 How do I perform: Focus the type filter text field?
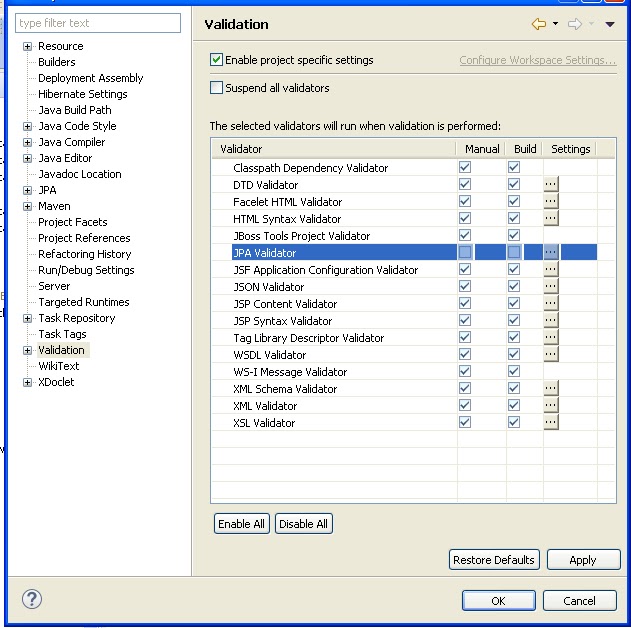97,23
